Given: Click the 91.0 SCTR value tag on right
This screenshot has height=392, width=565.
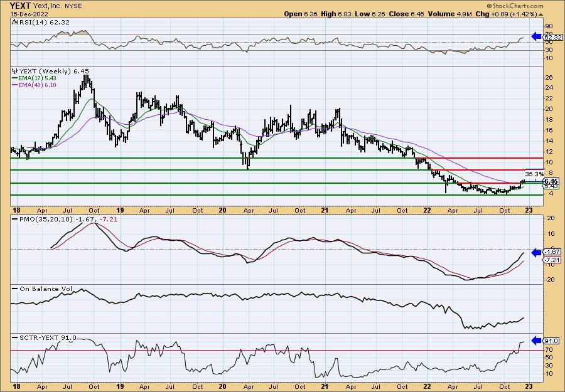Looking at the screenshot, I should [x=552, y=341].
